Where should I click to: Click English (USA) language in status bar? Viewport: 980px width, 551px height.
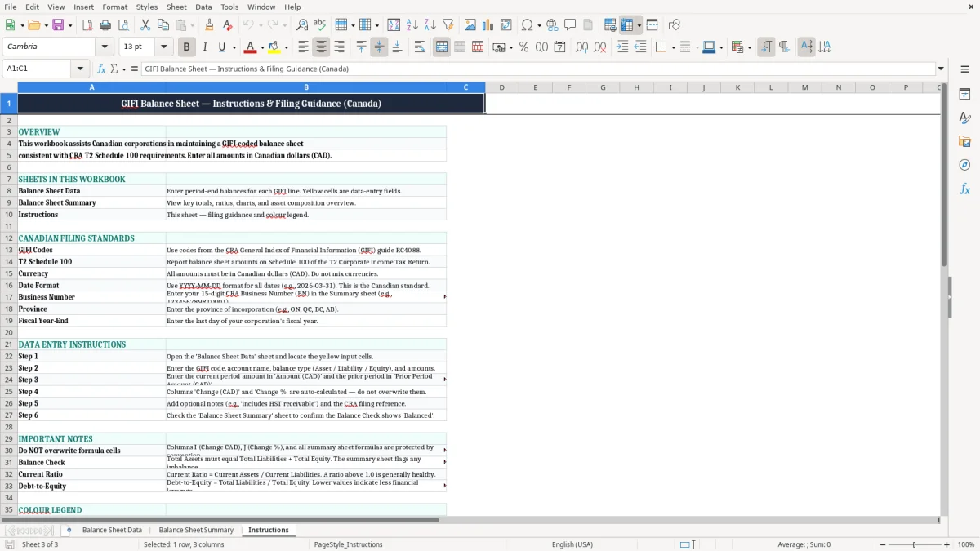pyautogui.click(x=572, y=544)
